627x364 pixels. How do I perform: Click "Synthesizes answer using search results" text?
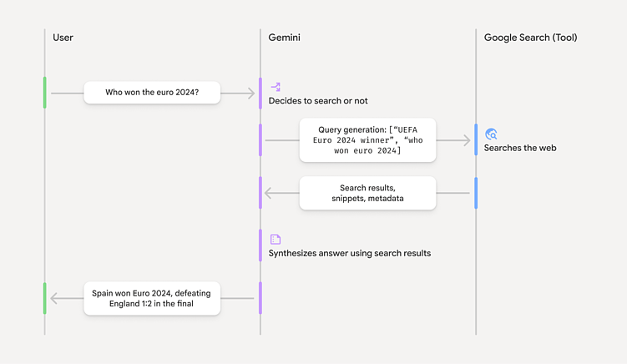[349, 253]
